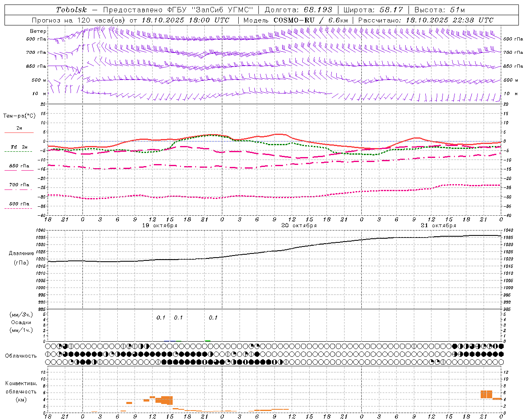Click the Тем-ра(°C) legend title

coord(19,116)
